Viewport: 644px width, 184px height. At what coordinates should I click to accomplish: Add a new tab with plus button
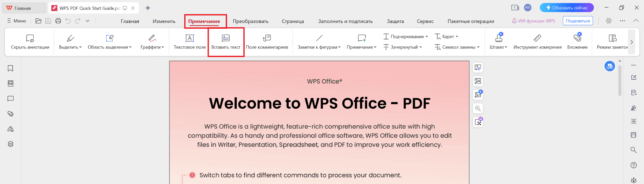coord(148,8)
